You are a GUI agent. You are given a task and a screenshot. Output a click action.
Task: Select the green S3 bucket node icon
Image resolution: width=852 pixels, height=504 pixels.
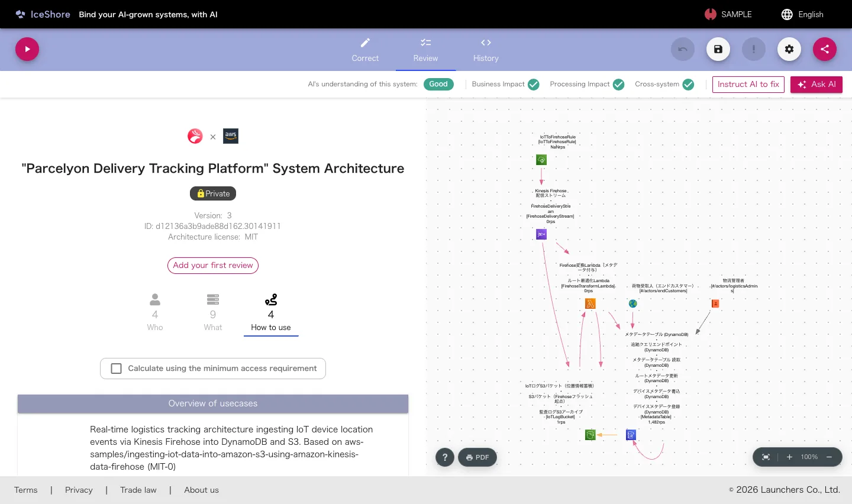[590, 435]
